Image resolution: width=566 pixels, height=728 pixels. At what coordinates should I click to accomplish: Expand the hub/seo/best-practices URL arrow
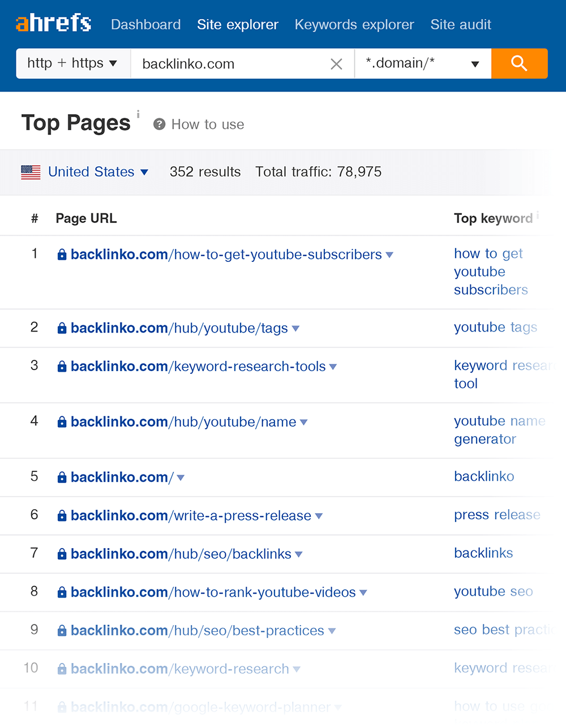point(332,631)
